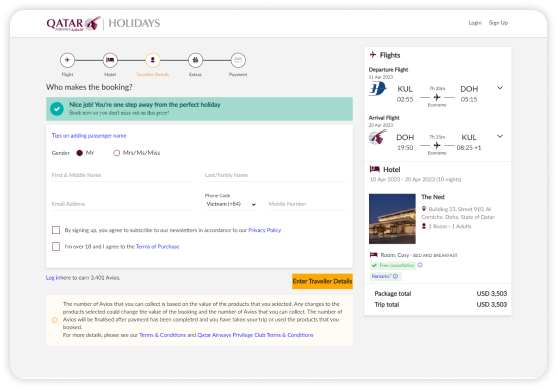The image size is (557, 389).
Task: Click the Free cancellation badge
Action: 393,265
